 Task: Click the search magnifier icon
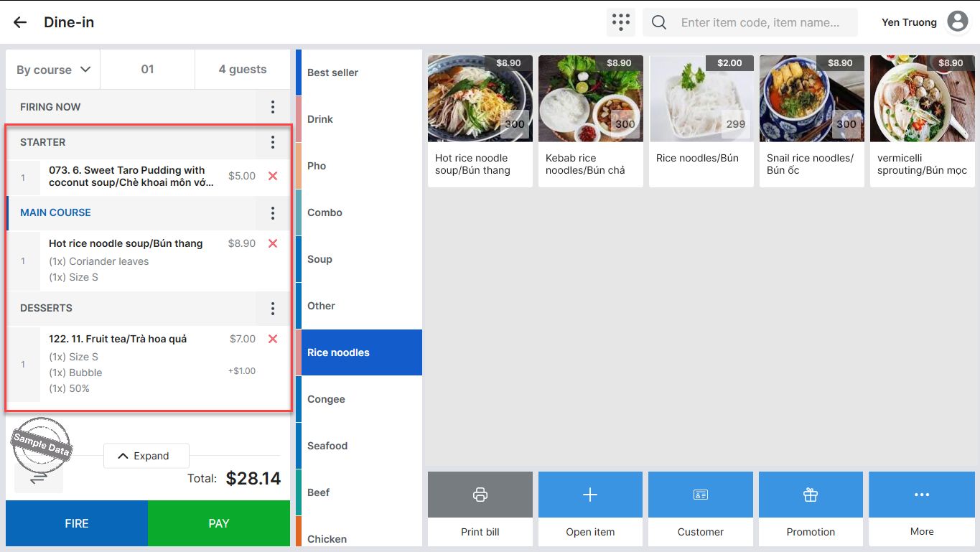(x=659, y=22)
